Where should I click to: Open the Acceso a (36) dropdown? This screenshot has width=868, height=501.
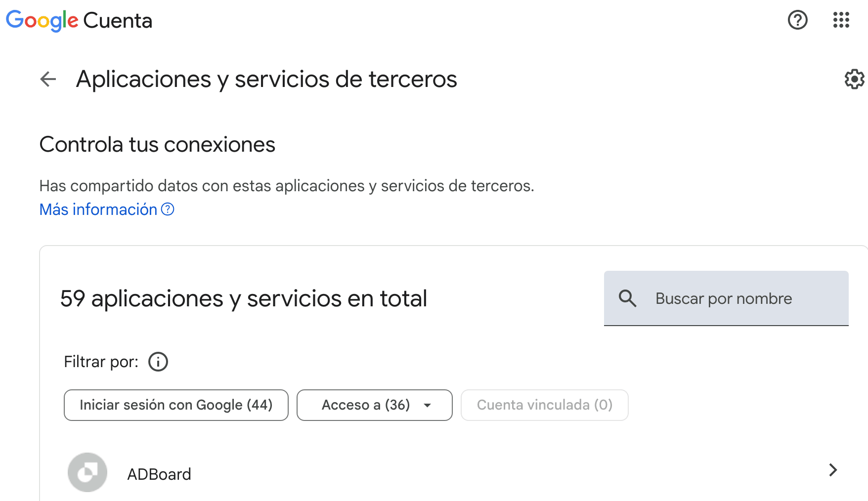(x=366, y=405)
